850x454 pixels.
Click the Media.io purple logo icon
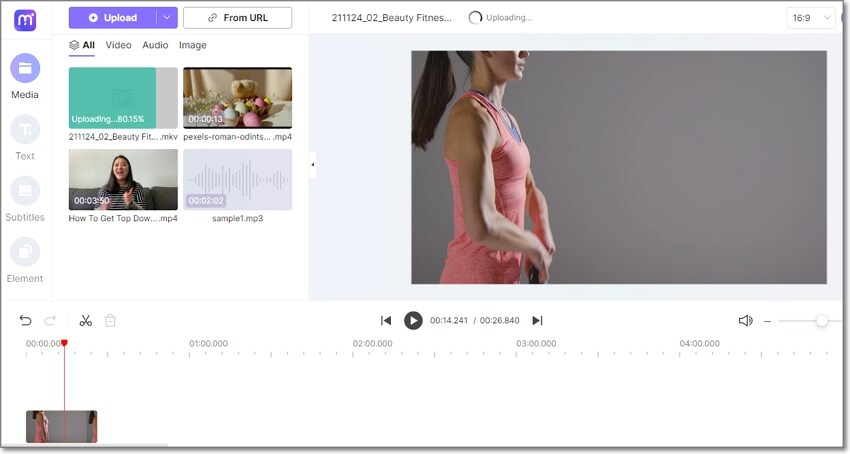tap(25, 20)
